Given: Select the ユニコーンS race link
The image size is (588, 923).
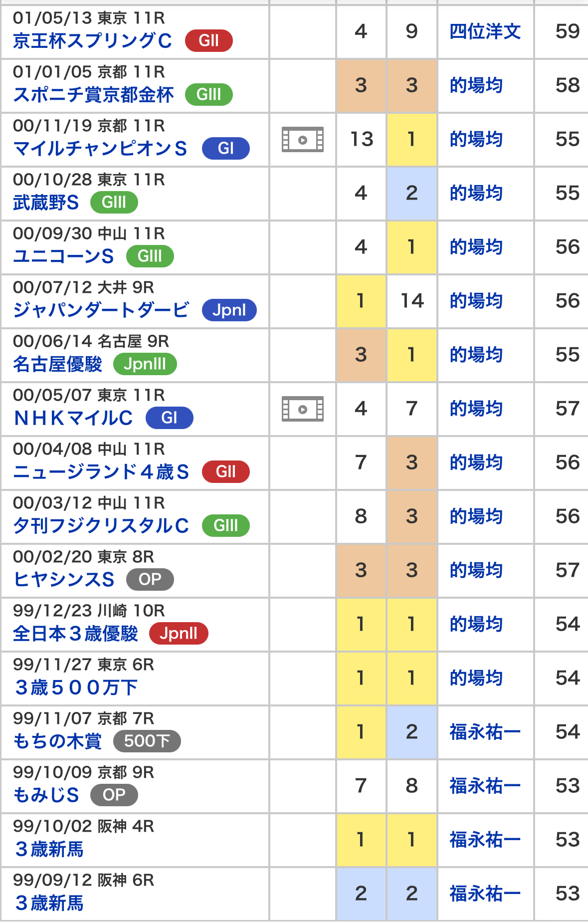Looking at the screenshot, I should pos(63,256).
